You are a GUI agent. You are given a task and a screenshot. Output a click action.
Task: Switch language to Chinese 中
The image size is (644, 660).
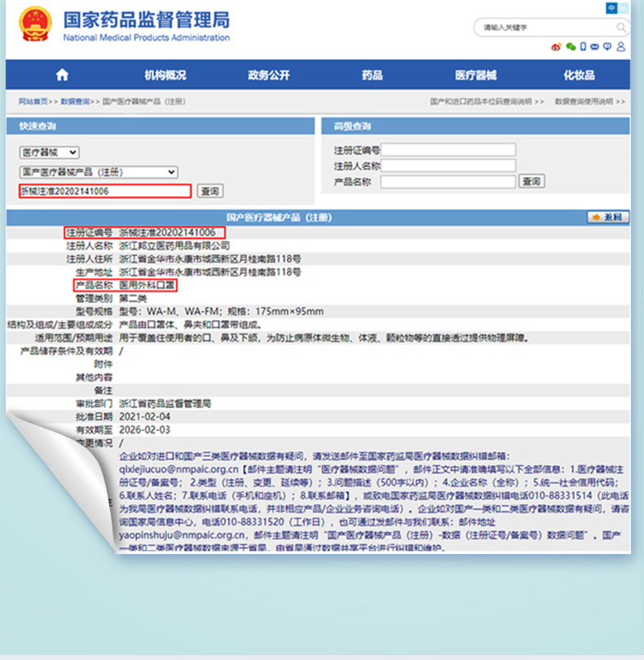[611, 7]
